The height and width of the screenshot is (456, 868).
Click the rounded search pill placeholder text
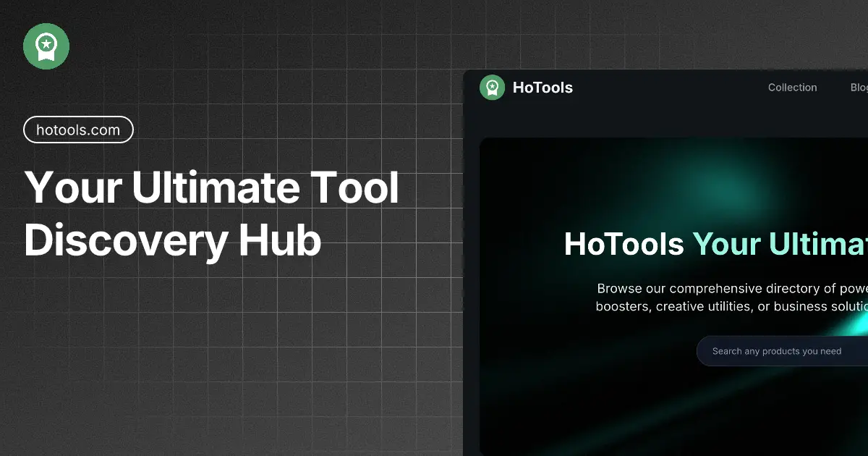pos(777,351)
